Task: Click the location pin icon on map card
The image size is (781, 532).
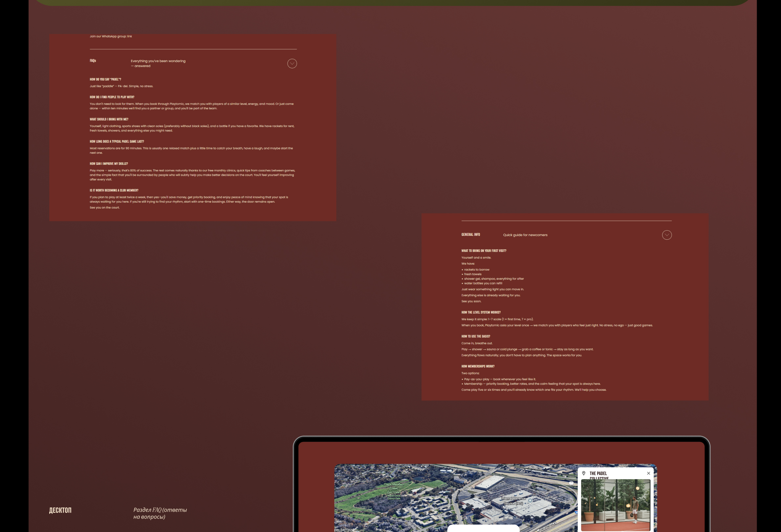Action: point(584,473)
